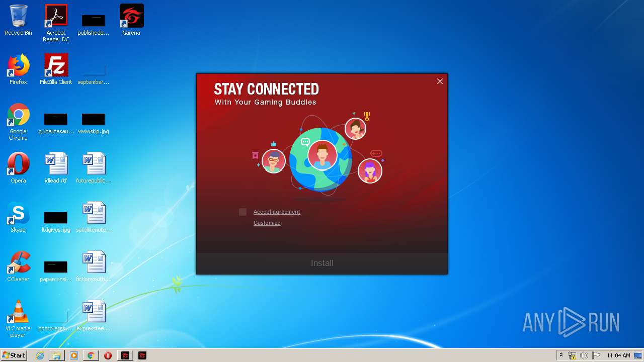The width and height of the screenshot is (644, 362).
Task: Launch Internet Explorer from taskbar
Action: point(40,355)
